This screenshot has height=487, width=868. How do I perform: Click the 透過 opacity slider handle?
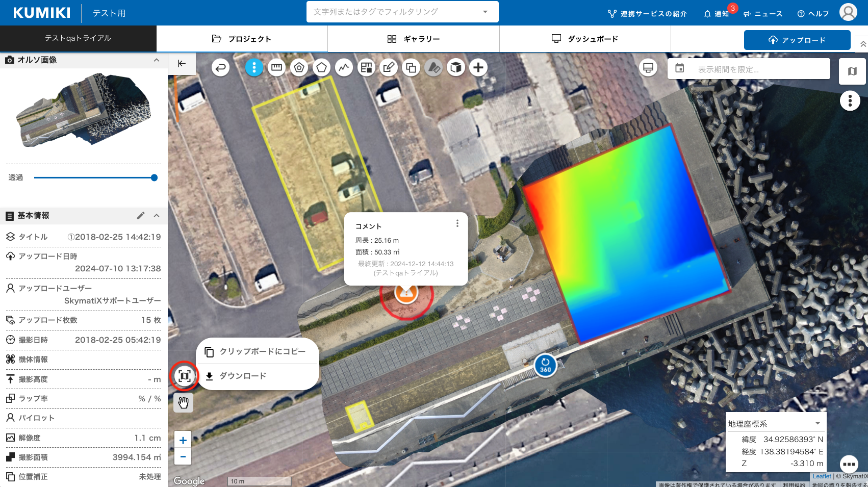coord(154,177)
